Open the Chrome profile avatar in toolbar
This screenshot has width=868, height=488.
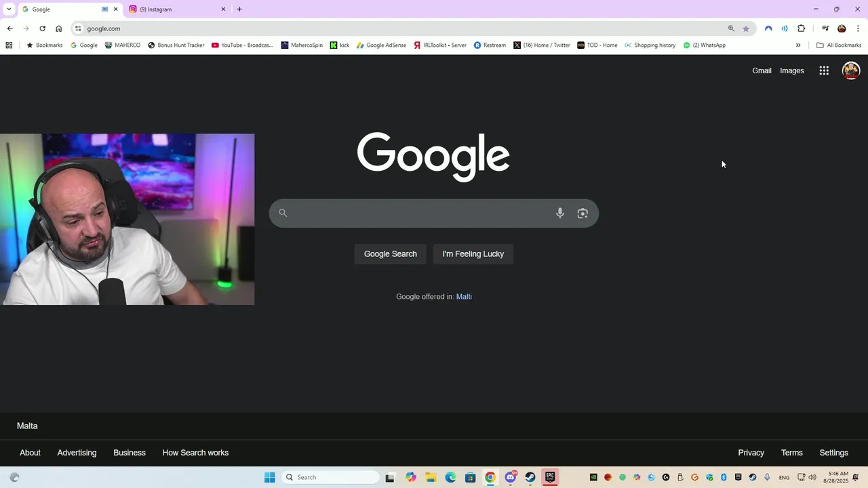[842, 28]
